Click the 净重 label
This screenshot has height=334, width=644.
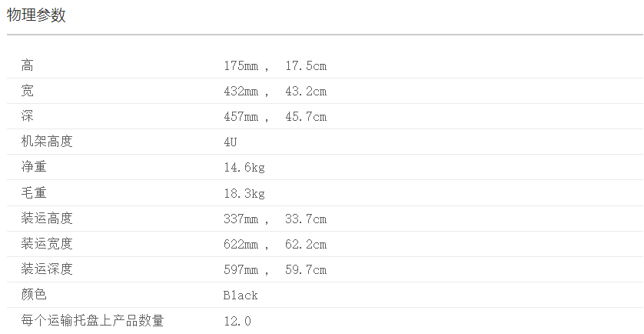[x=34, y=168]
